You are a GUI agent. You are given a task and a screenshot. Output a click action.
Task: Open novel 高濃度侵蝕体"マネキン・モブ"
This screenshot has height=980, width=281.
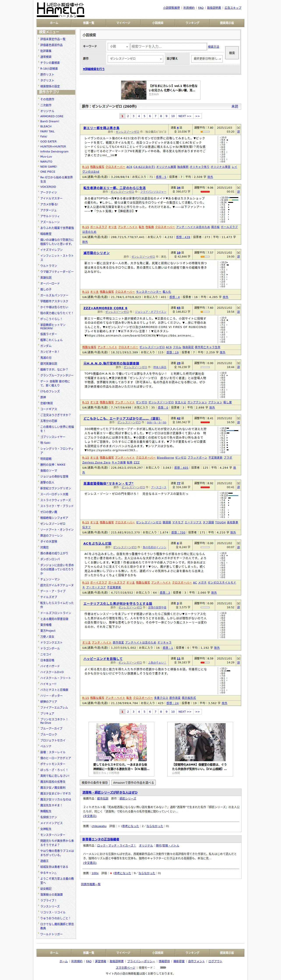click(x=109, y=483)
